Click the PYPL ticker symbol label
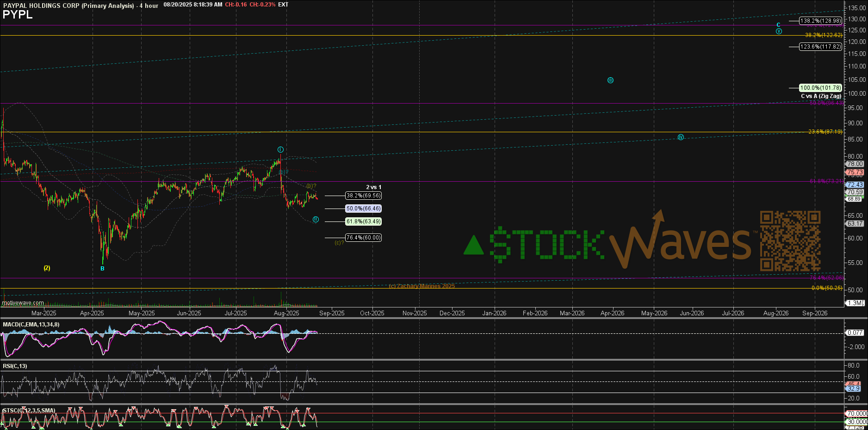Image resolution: width=868 pixels, height=430 pixels. pos(18,15)
